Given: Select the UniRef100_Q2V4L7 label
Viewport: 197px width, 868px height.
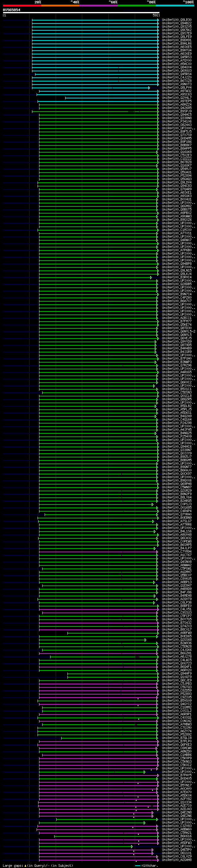Looking at the screenshot, I should [176, 98].
